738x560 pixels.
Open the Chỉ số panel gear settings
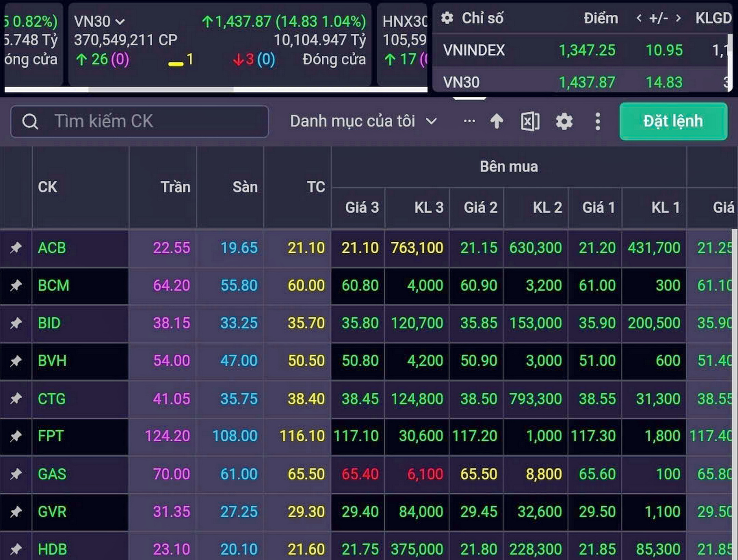[447, 18]
